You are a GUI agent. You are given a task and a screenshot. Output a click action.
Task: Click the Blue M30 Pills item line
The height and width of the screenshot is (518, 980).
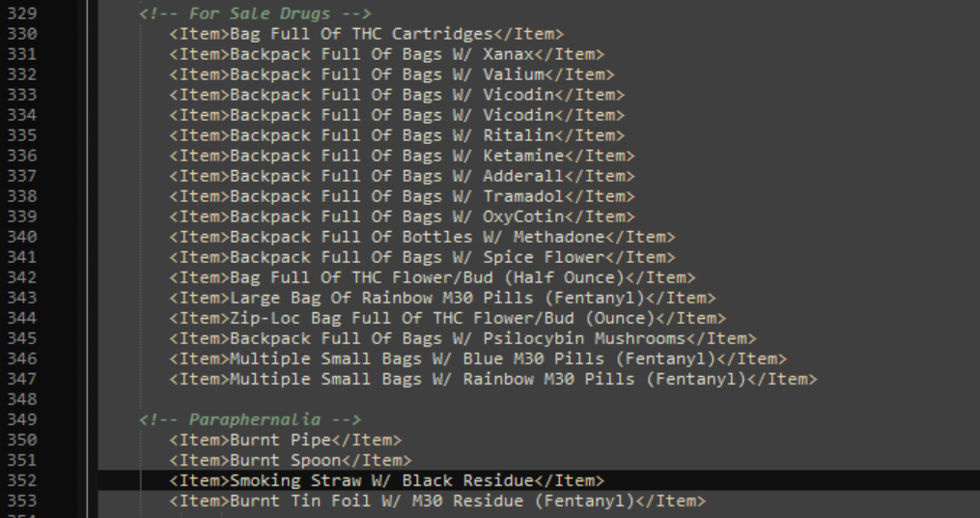(477, 359)
